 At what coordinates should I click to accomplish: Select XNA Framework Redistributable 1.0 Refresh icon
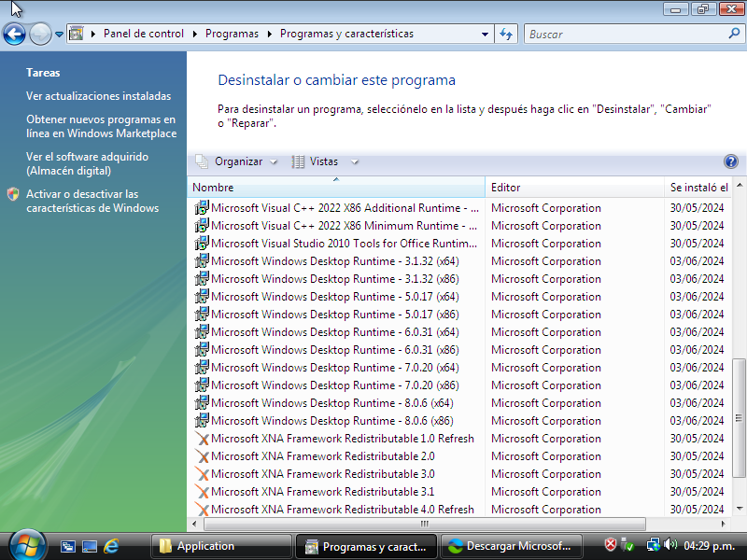[x=202, y=439]
